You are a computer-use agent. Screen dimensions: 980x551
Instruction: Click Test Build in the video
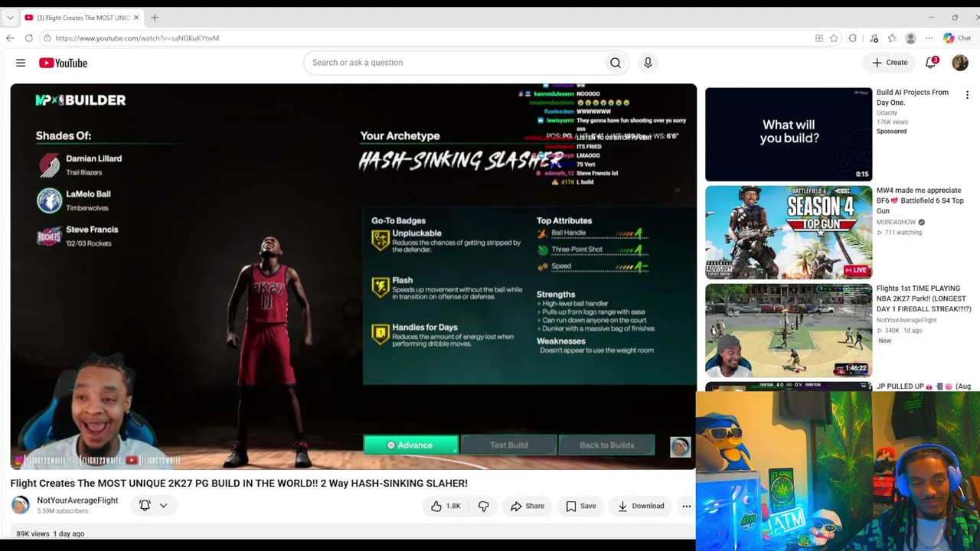pyautogui.click(x=508, y=445)
